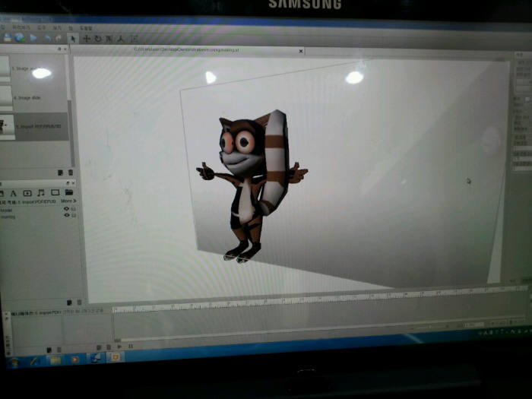Choose the move tool with crossed arrows
Viewport: 532px width, 399px height.
(x=86, y=37)
